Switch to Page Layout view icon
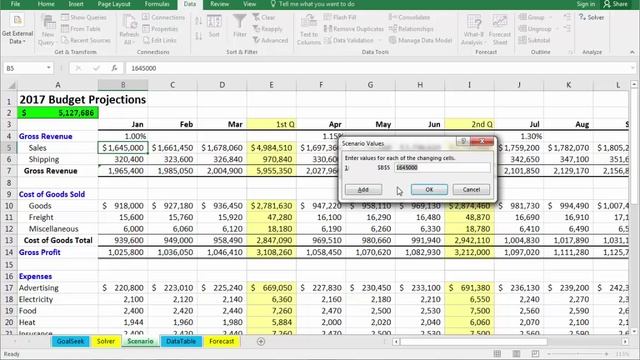This screenshot has width=640, height=360. (516, 353)
